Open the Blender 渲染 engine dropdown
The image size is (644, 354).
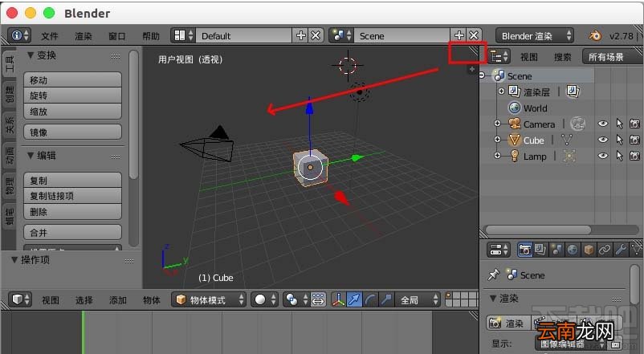pos(534,36)
